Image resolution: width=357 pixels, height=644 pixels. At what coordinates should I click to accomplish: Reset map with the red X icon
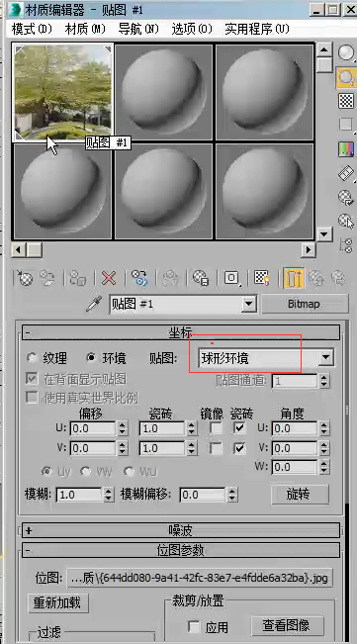tap(109, 278)
